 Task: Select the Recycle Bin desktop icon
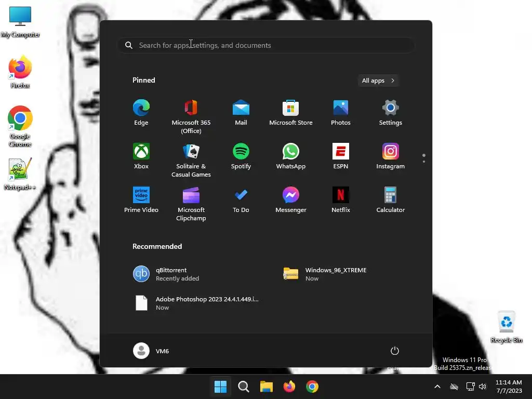[506, 326]
